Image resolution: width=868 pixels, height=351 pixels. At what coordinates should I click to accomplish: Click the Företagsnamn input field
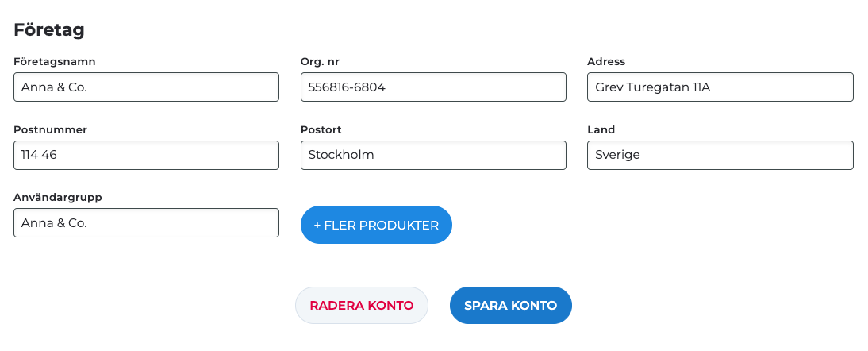(x=146, y=87)
